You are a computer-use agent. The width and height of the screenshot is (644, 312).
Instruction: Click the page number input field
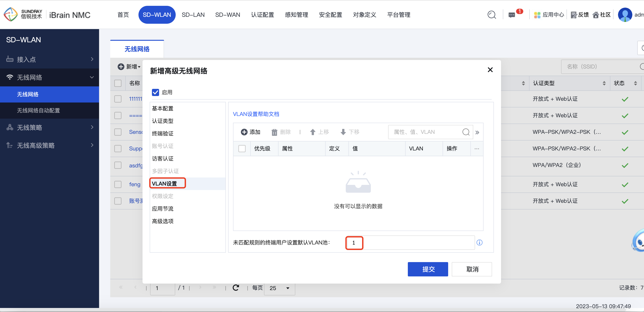coord(162,288)
